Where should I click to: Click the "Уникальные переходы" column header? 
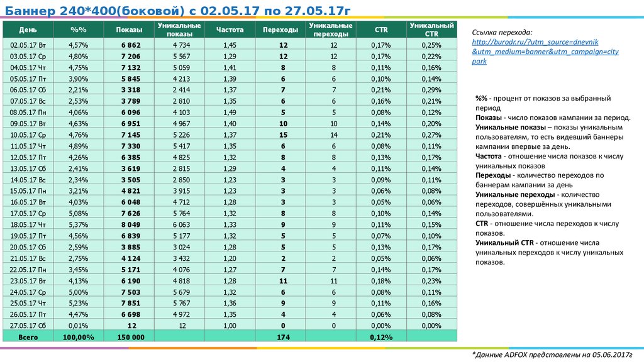pos(330,30)
